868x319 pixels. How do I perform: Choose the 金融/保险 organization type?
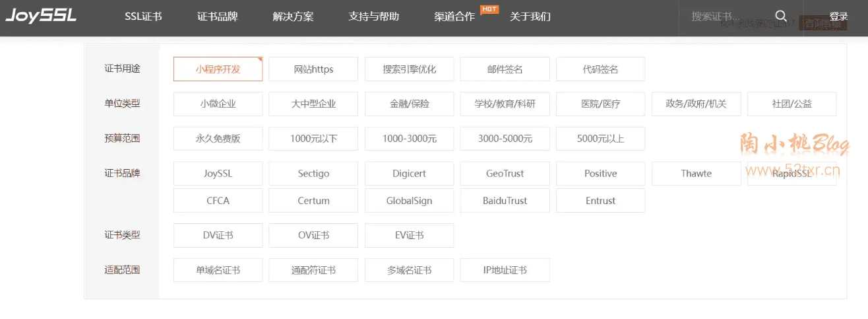click(409, 104)
